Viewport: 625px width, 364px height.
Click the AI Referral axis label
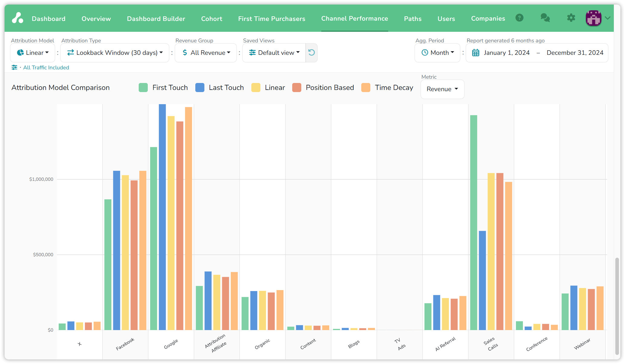[x=445, y=344]
